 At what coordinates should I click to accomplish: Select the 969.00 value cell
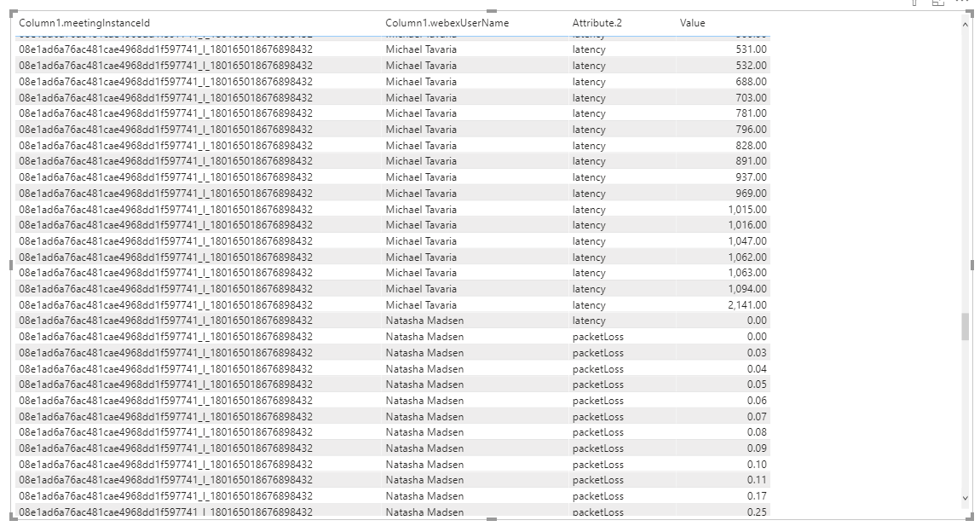tap(751, 194)
